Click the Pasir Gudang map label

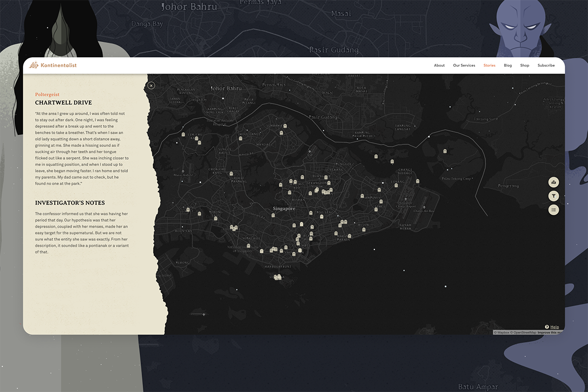[x=324, y=117]
